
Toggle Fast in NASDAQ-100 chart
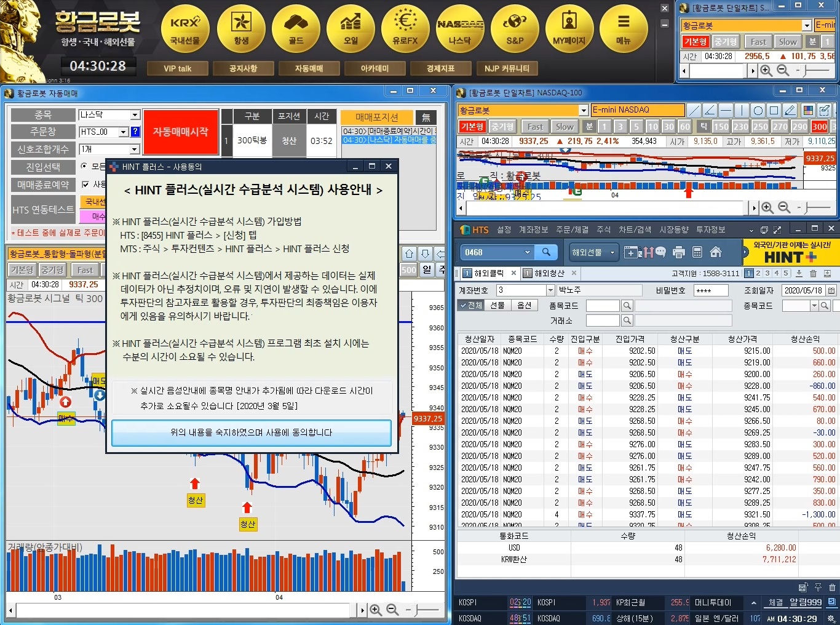(x=535, y=127)
